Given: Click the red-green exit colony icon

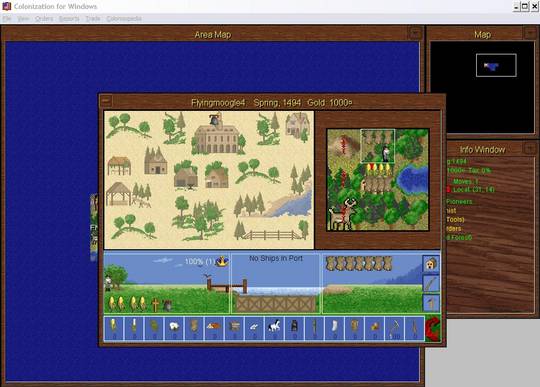Looking at the screenshot, I should click(433, 329).
